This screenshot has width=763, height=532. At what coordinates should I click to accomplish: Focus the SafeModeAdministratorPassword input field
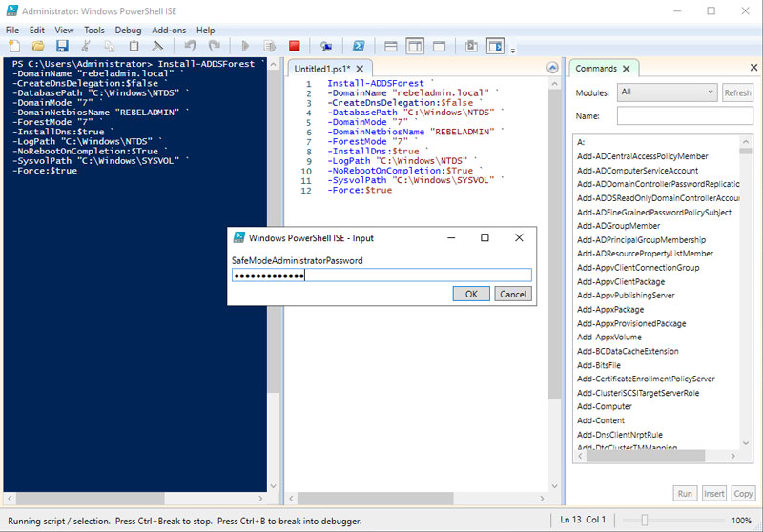pos(381,276)
